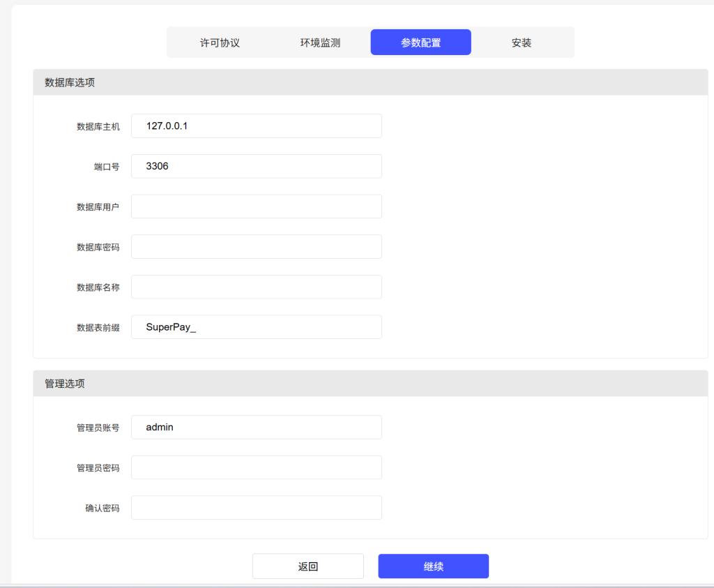Click the 管理员账号 field containing admin
This screenshot has height=588, width=714.
click(256, 427)
